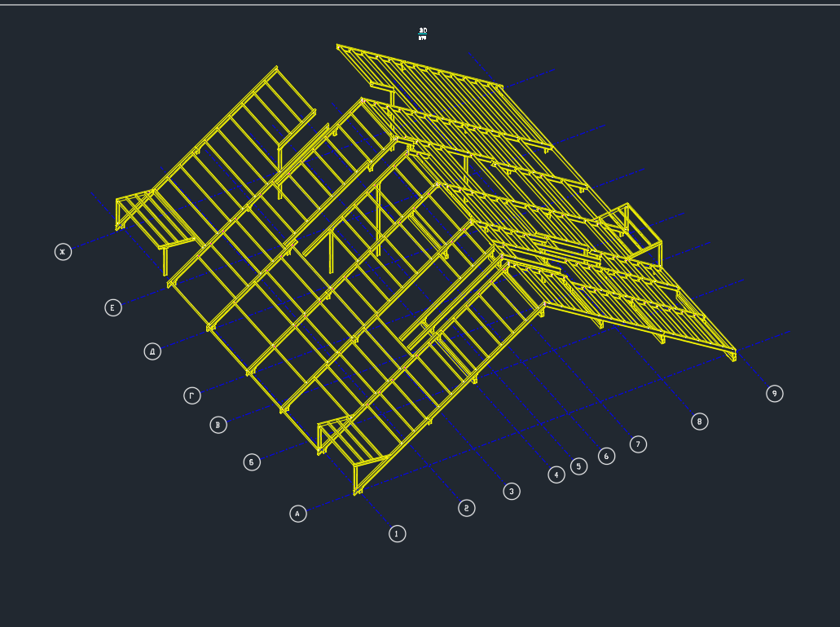Click the grid axis bubble numbered 7
840x627 pixels.
point(638,444)
